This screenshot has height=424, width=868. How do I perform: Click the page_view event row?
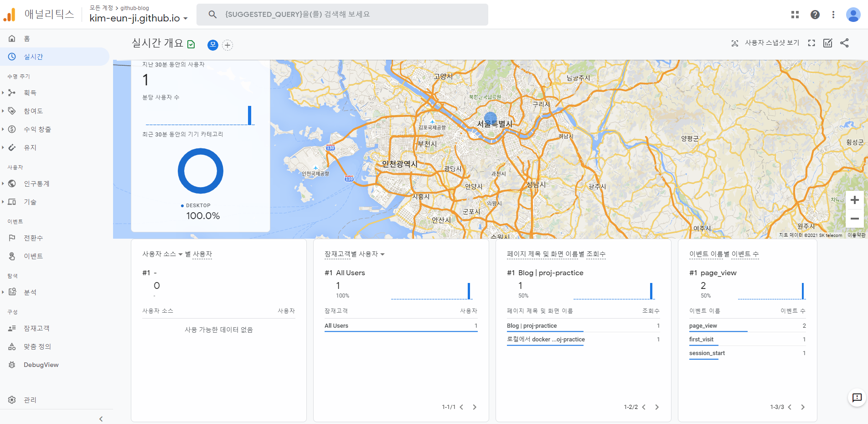tap(748, 325)
